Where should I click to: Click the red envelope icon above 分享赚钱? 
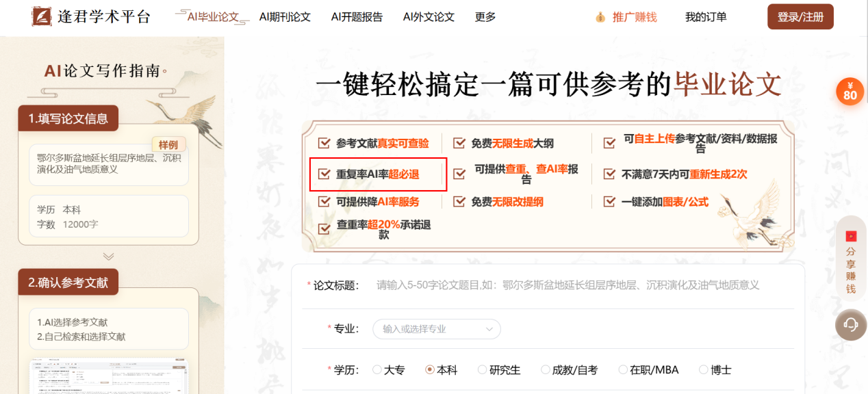point(851,236)
